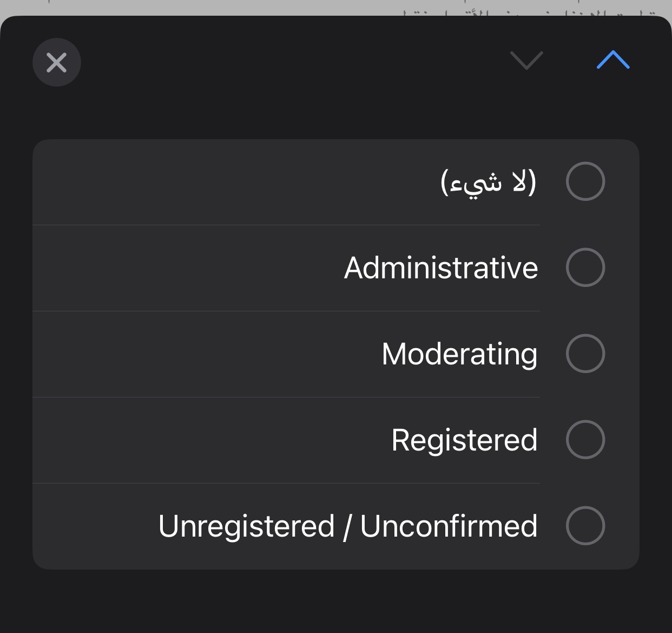Select the Administrative radio button
The width and height of the screenshot is (672, 633).
point(585,267)
